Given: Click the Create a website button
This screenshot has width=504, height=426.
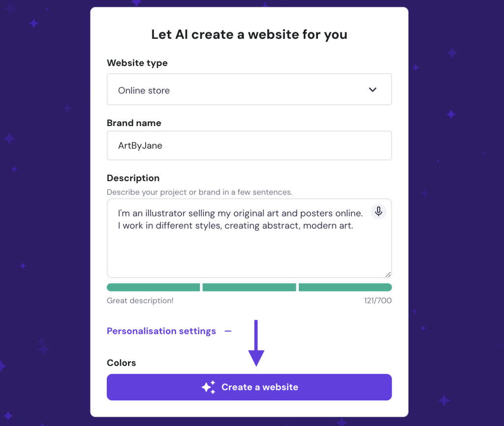Looking at the screenshot, I should point(249,387).
